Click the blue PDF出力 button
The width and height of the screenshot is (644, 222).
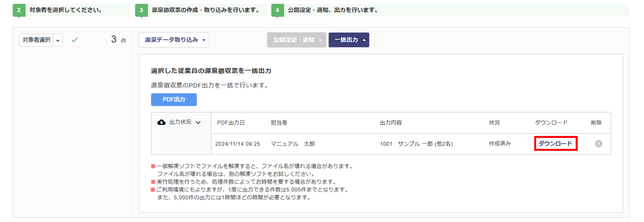pyautogui.click(x=174, y=100)
